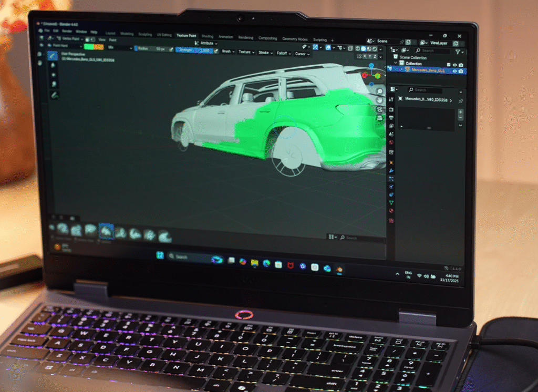Image resolution: width=538 pixels, height=392 pixels.
Task: Collapse the Collection tree in outliner
Action: [396, 63]
